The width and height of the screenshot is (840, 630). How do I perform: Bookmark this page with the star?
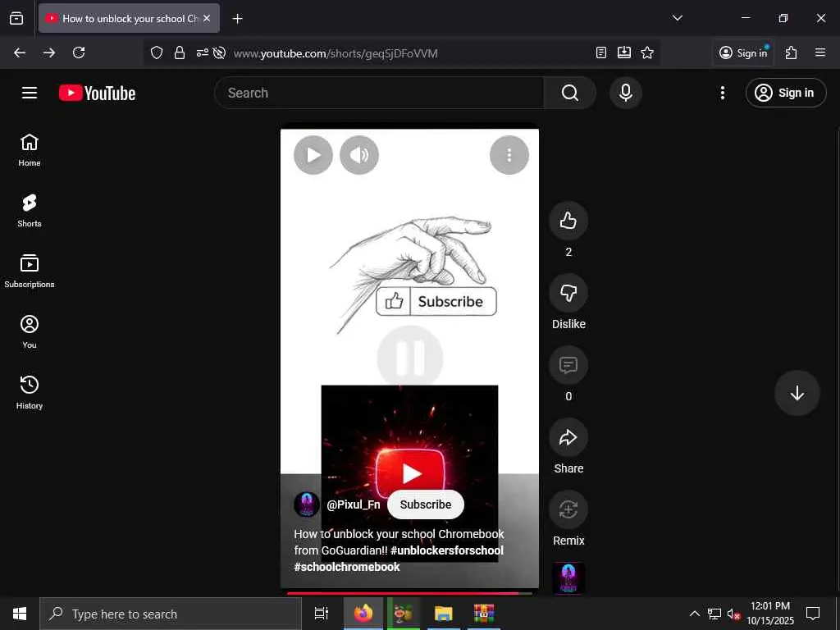click(x=647, y=52)
